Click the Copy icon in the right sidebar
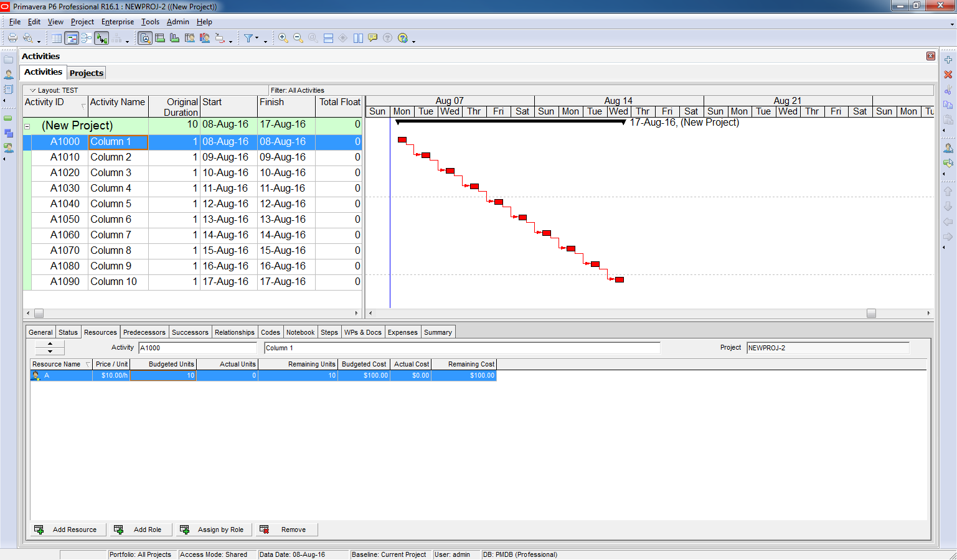Screen dimensions: 957x560 coord(948,105)
